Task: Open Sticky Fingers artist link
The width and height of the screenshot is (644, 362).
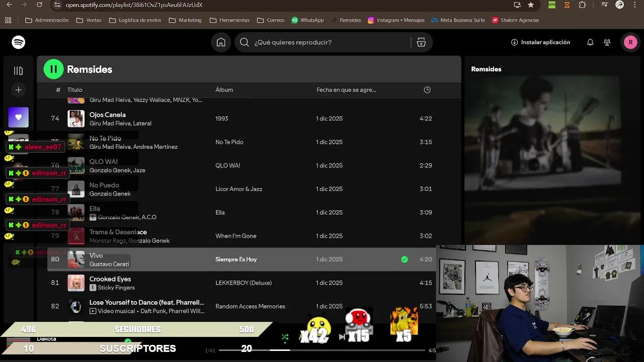Action: [116, 288]
